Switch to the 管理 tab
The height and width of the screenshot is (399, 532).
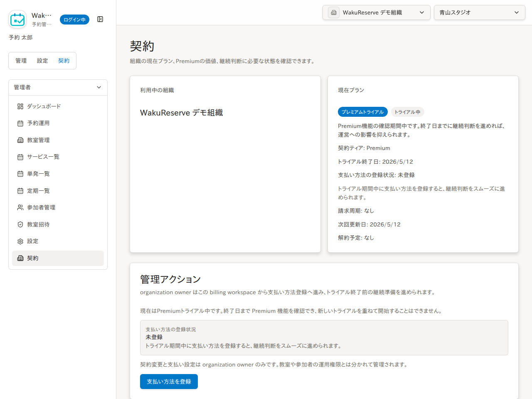click(21, 61)
